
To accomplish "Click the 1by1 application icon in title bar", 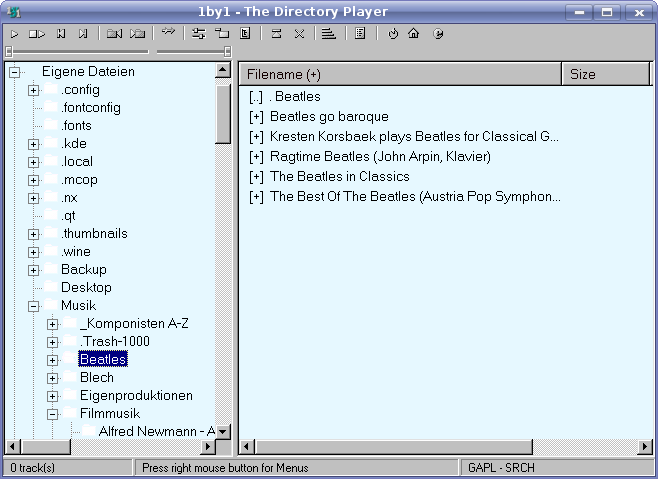I will pyautogui.click(x=13, y=12).
